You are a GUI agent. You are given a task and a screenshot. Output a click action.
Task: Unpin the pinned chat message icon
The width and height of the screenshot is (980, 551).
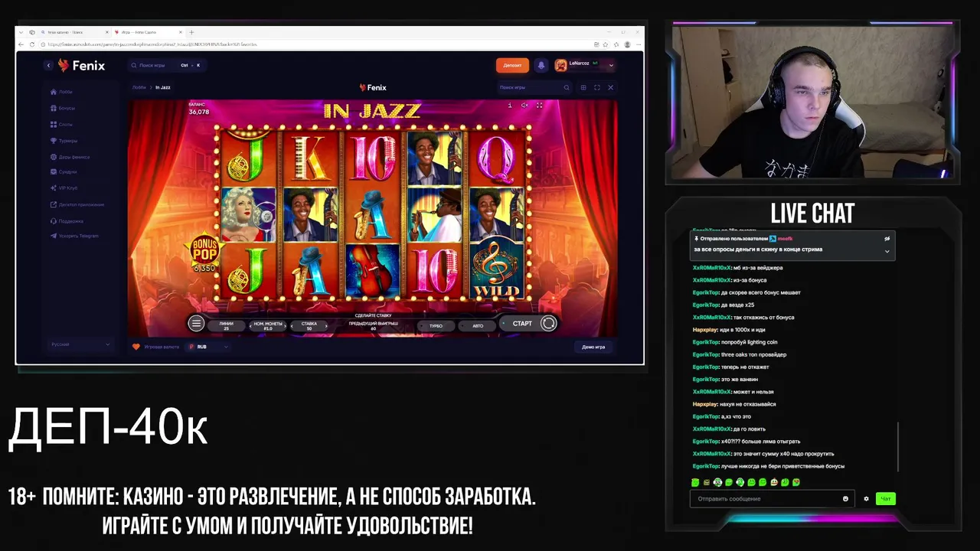[887, 239]
